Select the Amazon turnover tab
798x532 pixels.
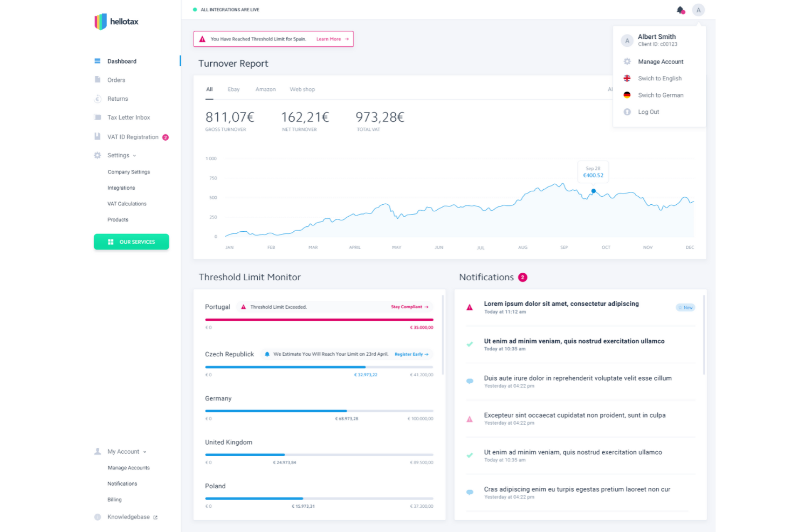pos(265,89)
